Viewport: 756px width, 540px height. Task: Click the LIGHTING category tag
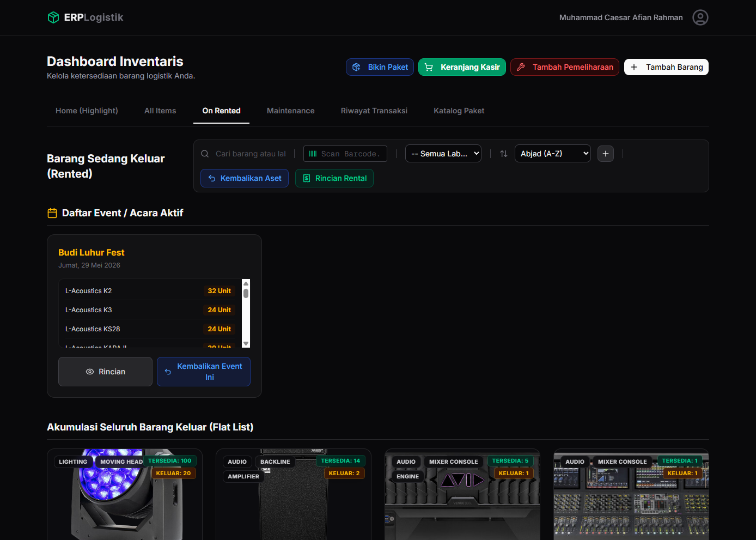[73, 462]
